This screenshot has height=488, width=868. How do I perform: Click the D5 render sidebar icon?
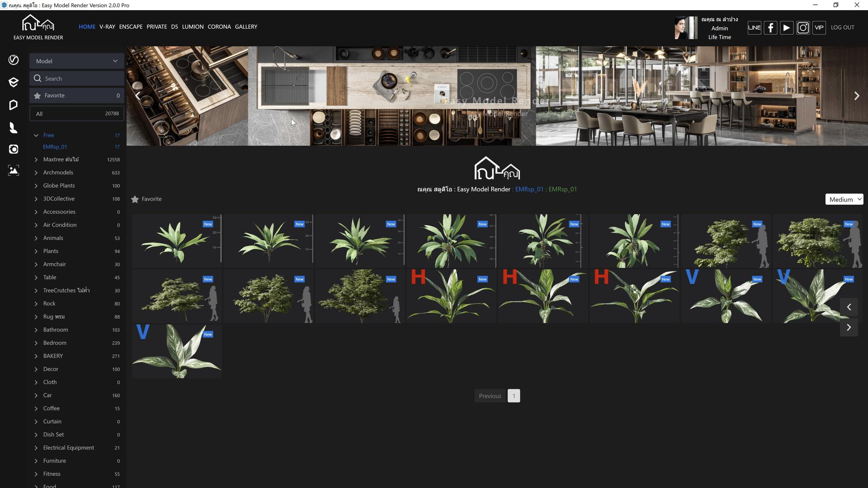pyautogui.click(x=14, y=105)
